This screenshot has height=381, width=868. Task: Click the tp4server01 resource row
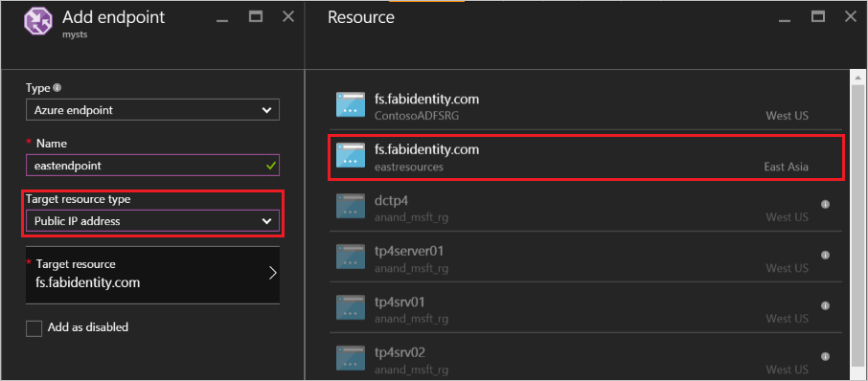click(x=586, y=258)
